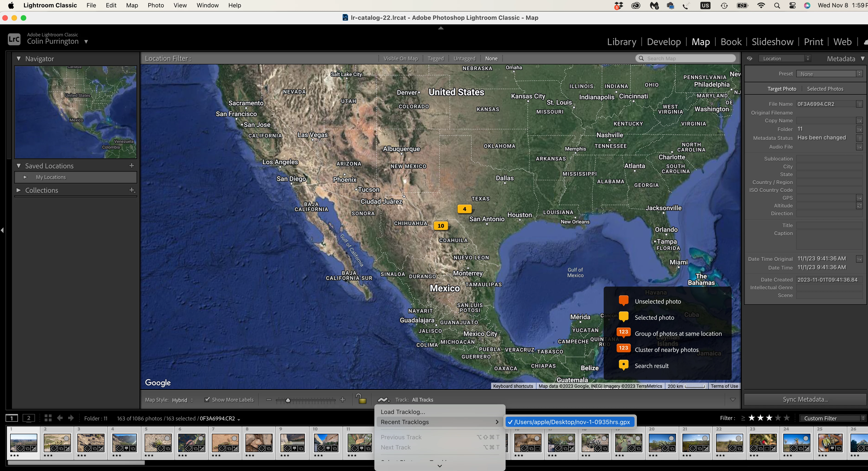Viewport: 868px width, 471px height.
Task: Zoom out map with minus icon
Action: pos(268,400)
